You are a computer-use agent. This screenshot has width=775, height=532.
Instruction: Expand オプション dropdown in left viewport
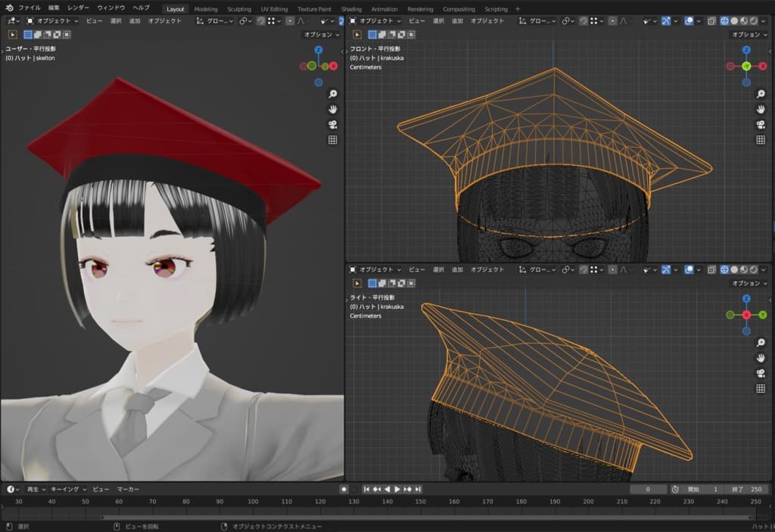pos(321,35)
